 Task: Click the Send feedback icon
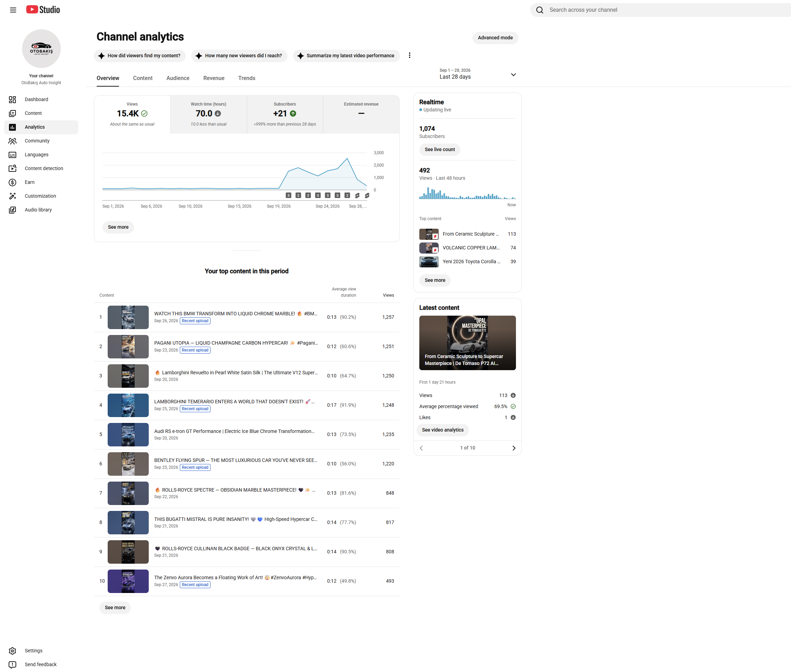click(x=12, y=664)
